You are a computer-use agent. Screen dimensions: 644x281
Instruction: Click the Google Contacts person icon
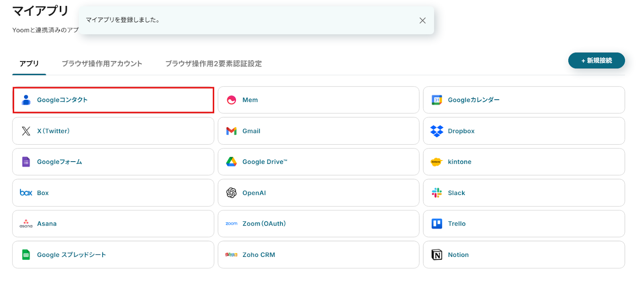26,100
